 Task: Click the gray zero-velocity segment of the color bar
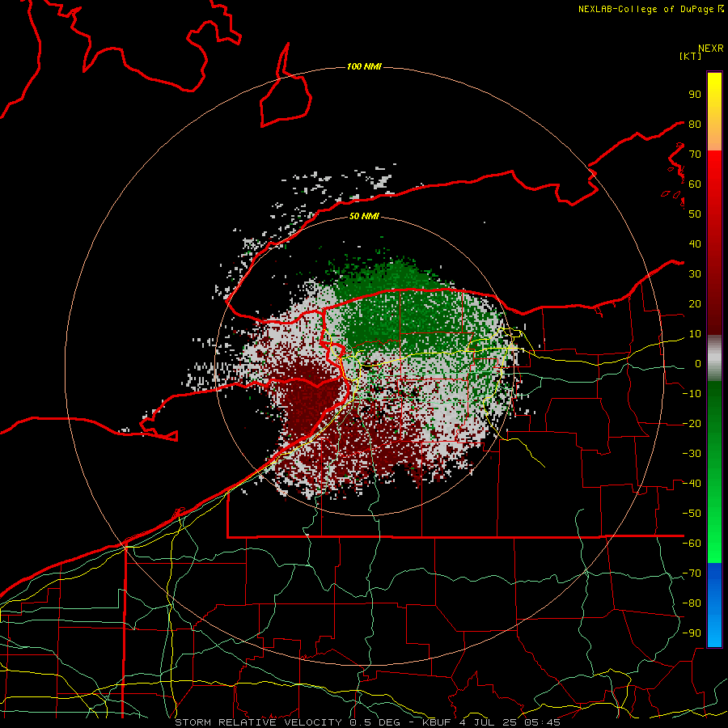[714, 358]
